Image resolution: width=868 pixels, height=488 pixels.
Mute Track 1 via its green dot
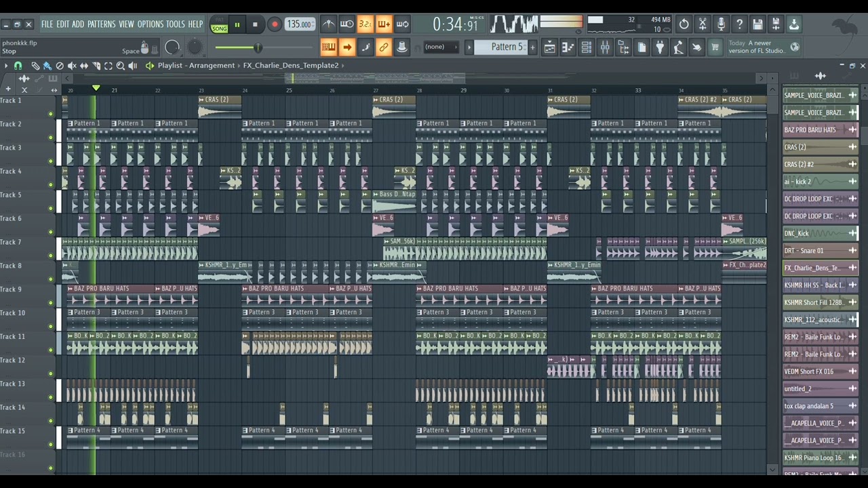[51, 114]
